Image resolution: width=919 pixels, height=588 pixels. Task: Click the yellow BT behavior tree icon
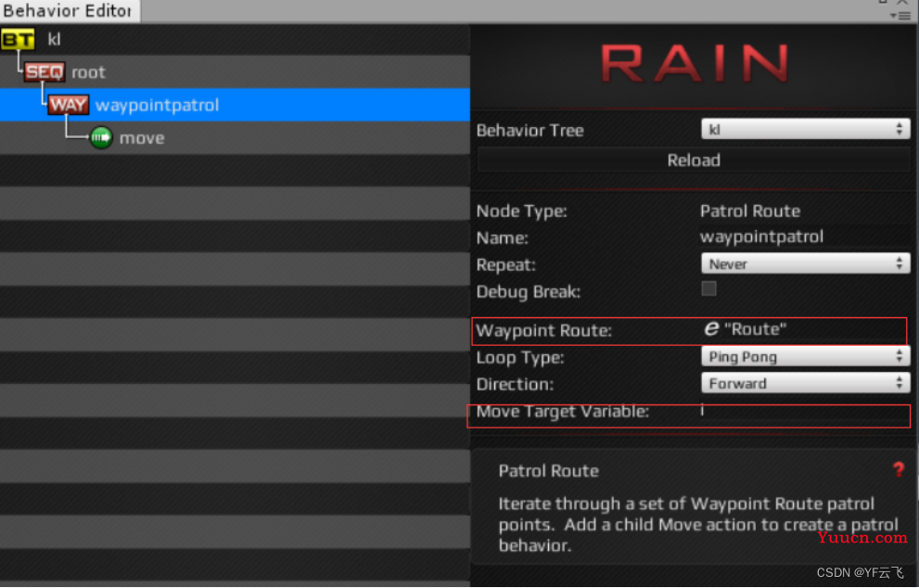(x=18, y=39)
